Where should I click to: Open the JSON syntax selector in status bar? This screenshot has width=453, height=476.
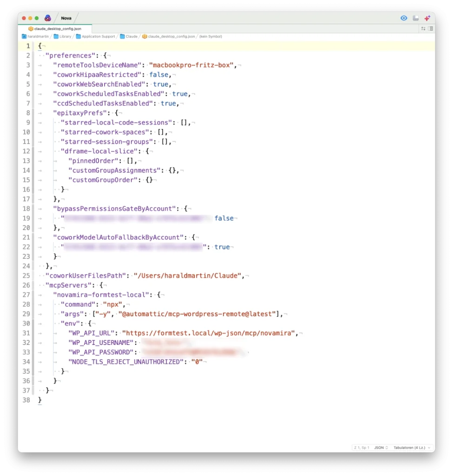coord(381,448)
